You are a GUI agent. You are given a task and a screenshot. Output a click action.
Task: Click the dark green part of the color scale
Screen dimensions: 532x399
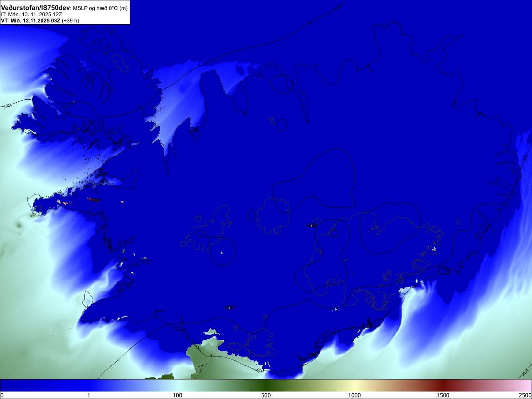(266, 385)
